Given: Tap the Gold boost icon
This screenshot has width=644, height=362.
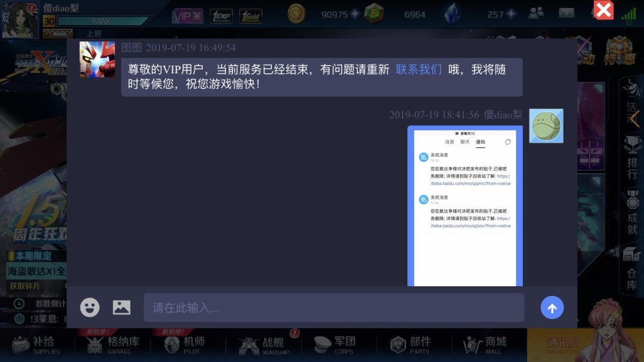Looking at the screenshot, I should coord(250,16).
